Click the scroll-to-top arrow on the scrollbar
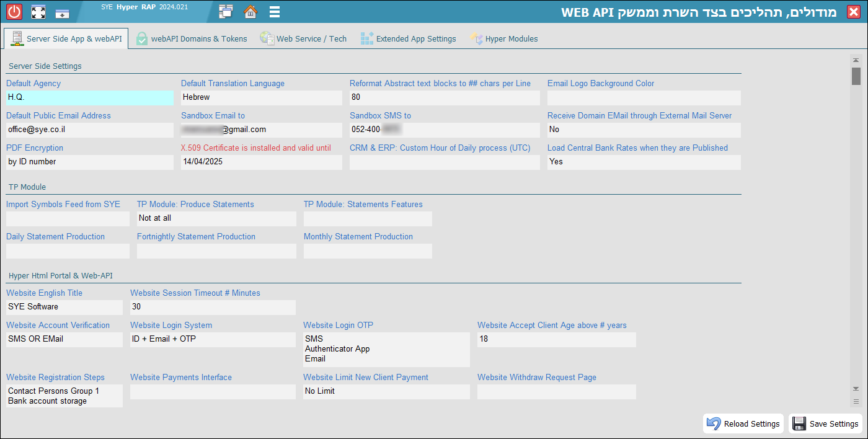The height and width of the screenshot is (439, 868). 856,60
